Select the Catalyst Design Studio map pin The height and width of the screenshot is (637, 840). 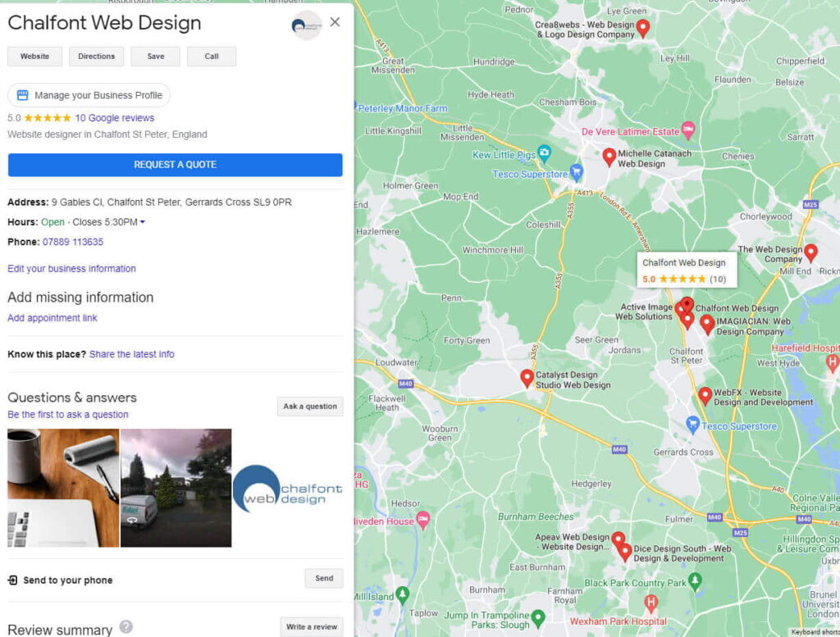tap(527, 378)
